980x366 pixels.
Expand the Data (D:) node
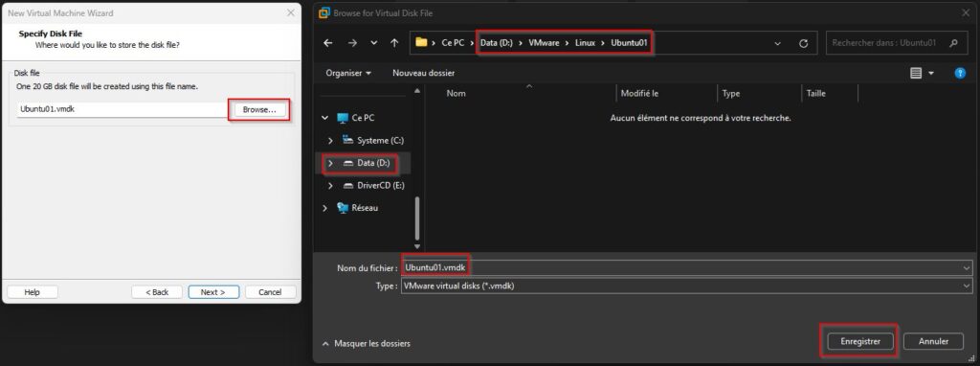point(330,163)
